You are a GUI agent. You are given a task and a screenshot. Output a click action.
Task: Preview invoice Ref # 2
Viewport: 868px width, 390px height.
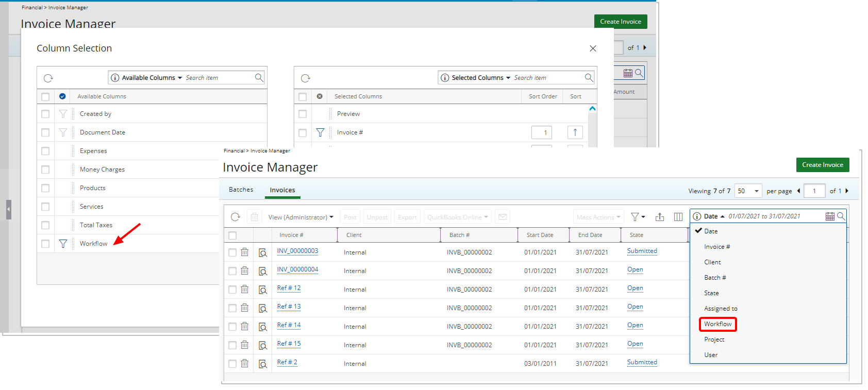[x=263, y=364]
